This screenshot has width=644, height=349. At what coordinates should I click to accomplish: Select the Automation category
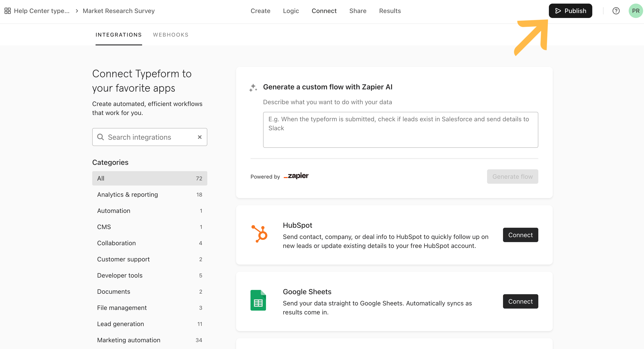[150, 211]
